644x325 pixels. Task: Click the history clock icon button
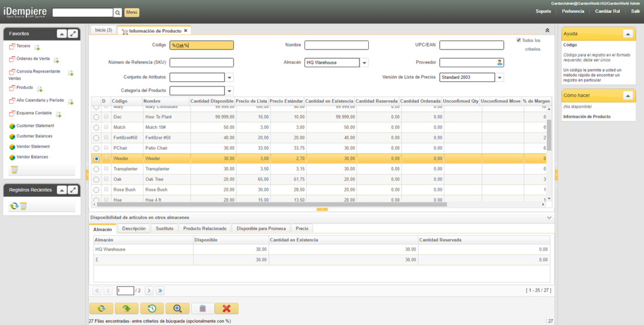152,309
